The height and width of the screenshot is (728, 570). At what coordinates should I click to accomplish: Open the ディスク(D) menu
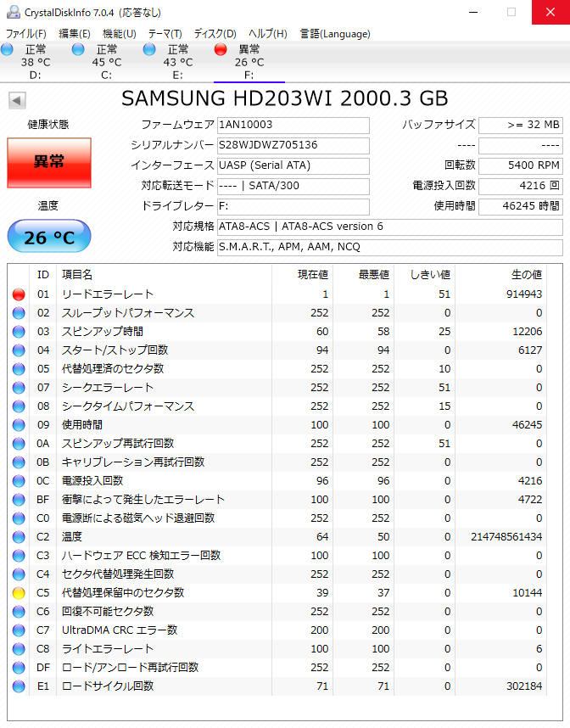[x=215, y=34]
